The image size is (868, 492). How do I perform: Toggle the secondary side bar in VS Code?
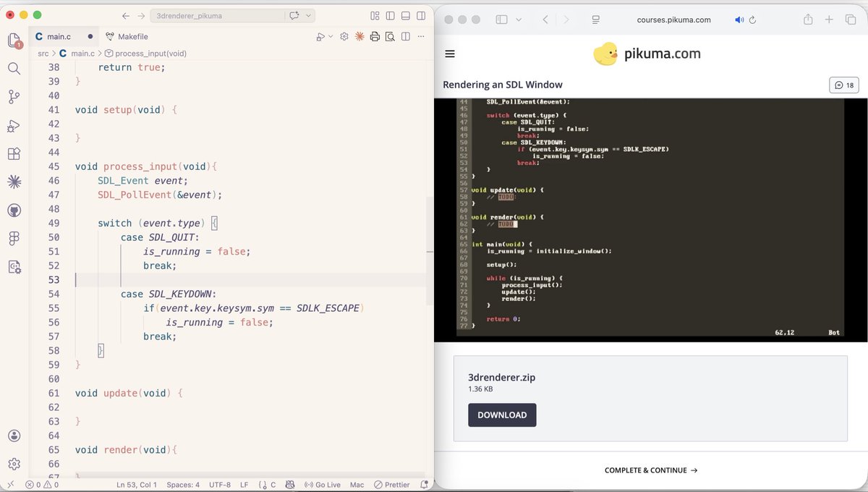421,15
